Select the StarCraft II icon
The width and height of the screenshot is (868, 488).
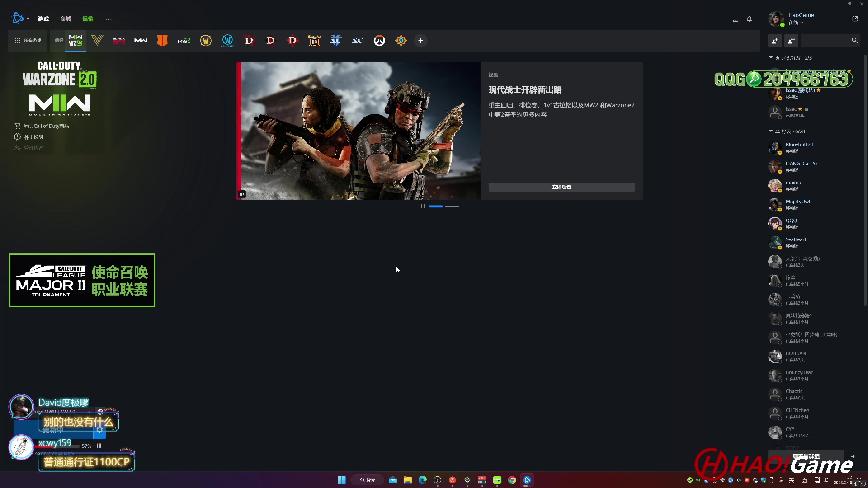(x=336, y=41)
